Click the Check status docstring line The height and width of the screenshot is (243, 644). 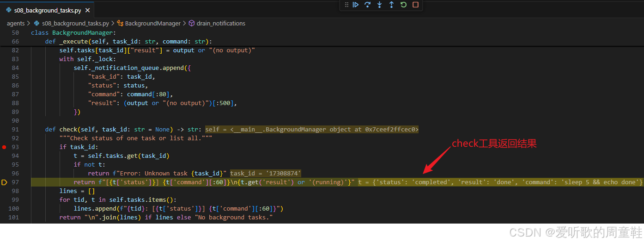135,138
